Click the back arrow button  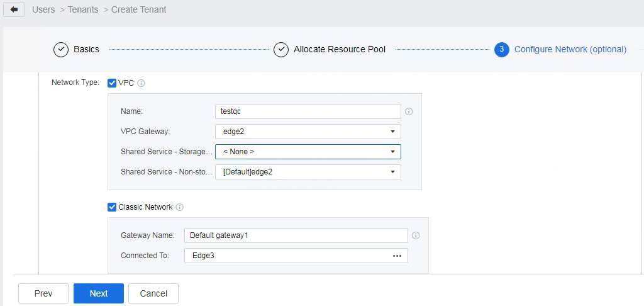[x=14, y=10]
